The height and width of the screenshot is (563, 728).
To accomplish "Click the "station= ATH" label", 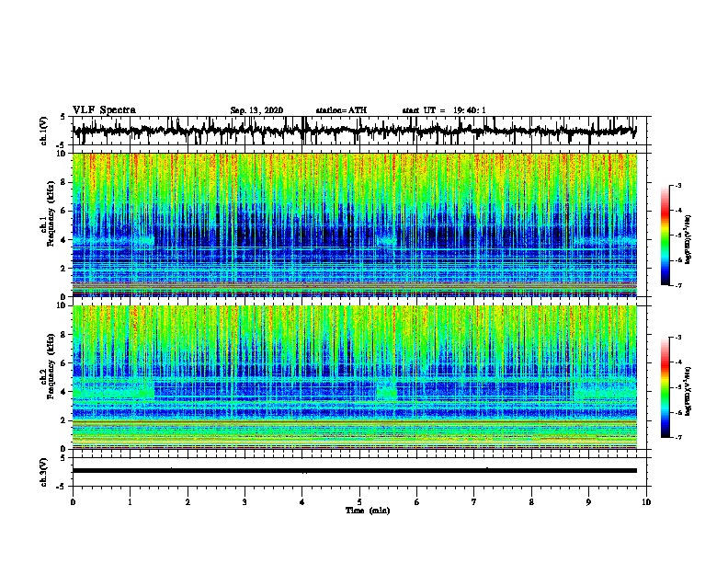I will point(341,110).
